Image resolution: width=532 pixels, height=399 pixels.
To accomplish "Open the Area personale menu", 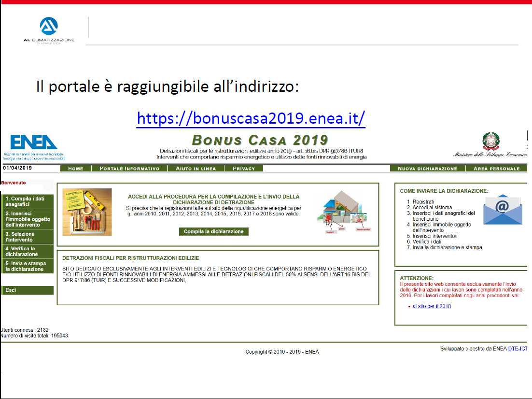I will click(x=496, y=169).
